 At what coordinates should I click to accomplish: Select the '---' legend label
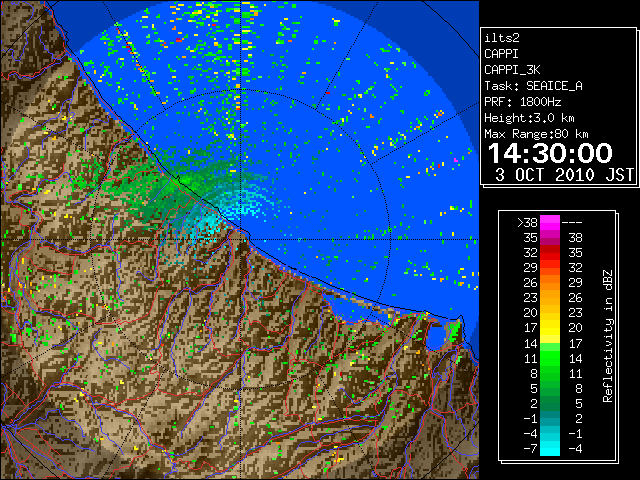[572, 222]
